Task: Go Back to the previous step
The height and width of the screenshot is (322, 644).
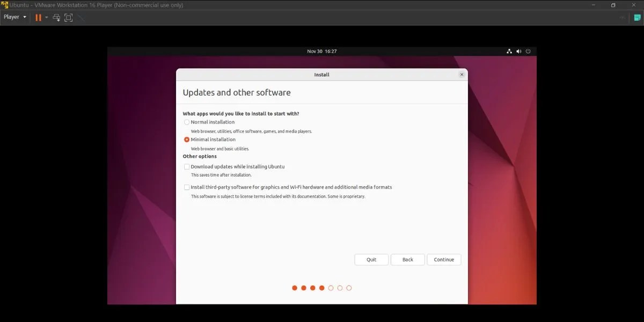Action: click(x=407, y=259)
